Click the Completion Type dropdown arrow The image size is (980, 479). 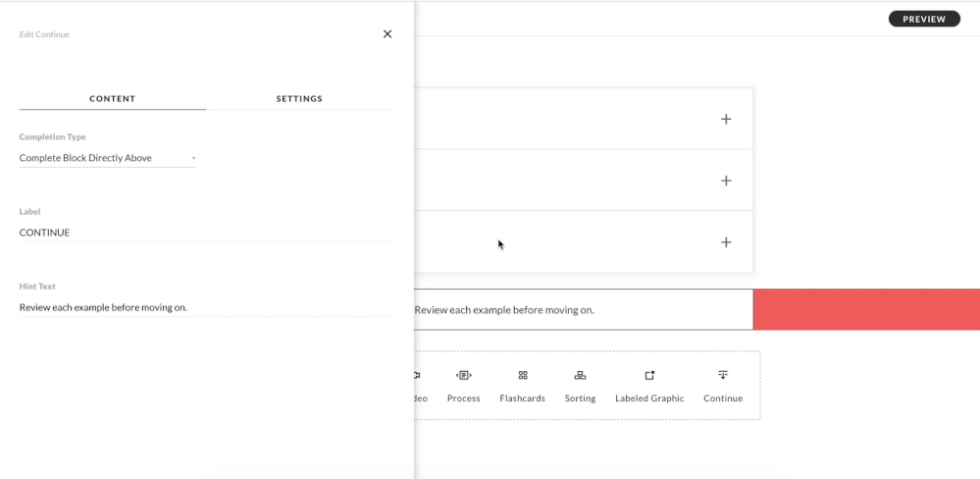point(193,158)
